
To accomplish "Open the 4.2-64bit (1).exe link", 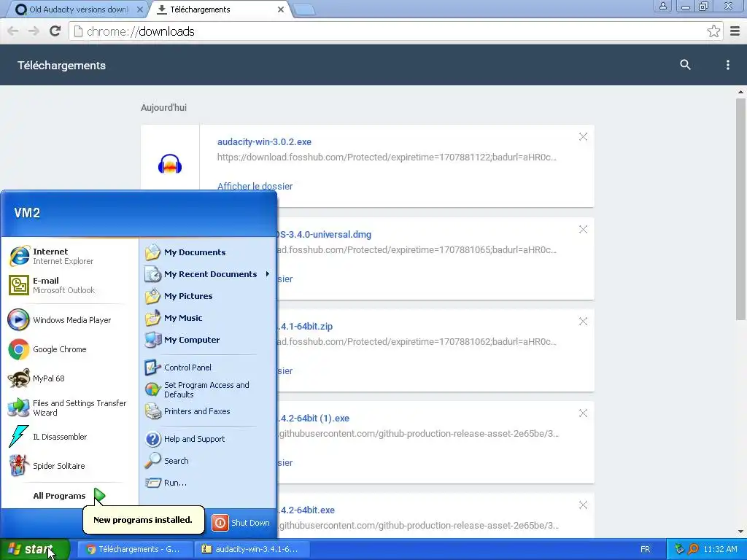I will point(314,418).
